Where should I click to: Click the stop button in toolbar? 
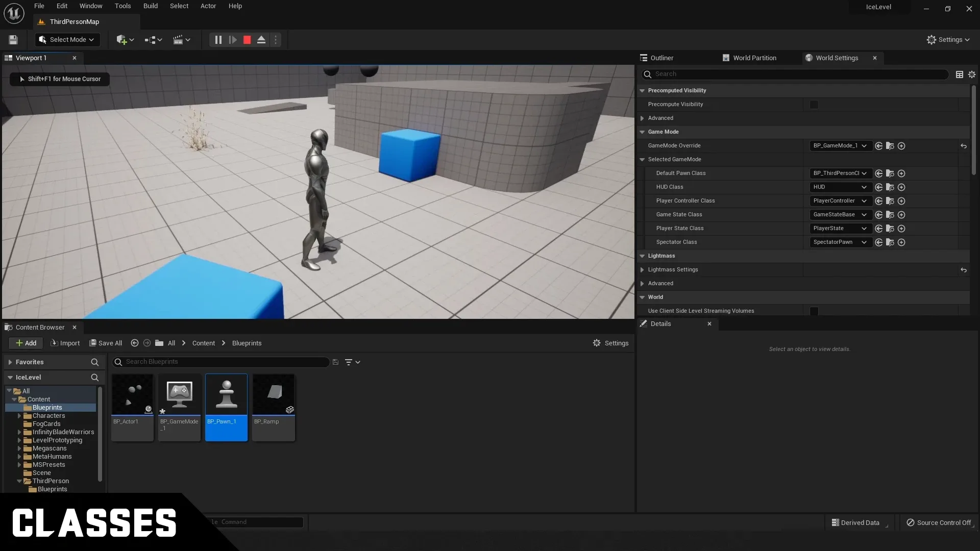(247, 39)
